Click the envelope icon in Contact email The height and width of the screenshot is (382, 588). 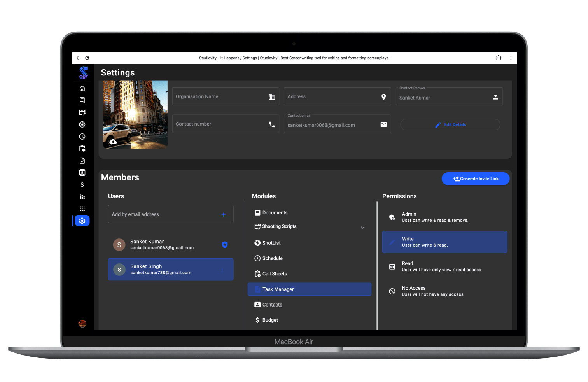(x=383, y=124)
